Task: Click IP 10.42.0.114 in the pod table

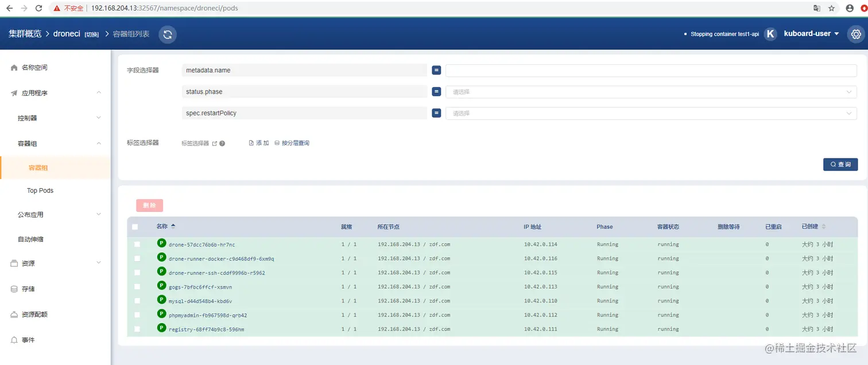Action: 541,244
